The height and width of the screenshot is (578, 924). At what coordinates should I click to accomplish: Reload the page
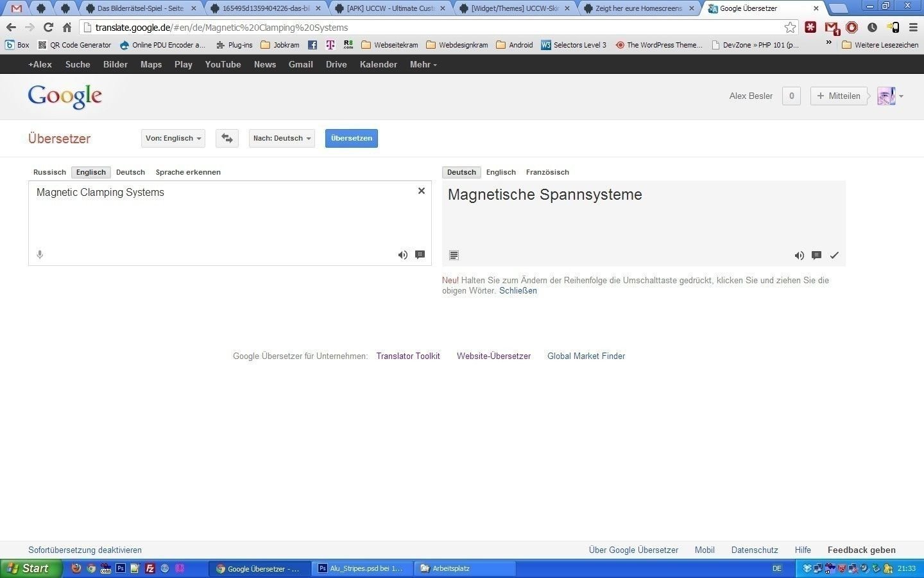click(48, 27)
